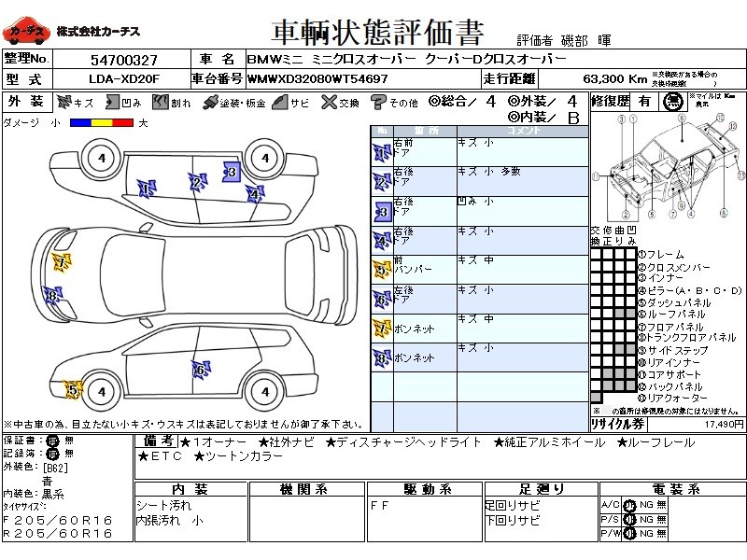Screen dimensions: 747x560
Task: Click the サビ rust legend icon
Action: tap(280, 102)
